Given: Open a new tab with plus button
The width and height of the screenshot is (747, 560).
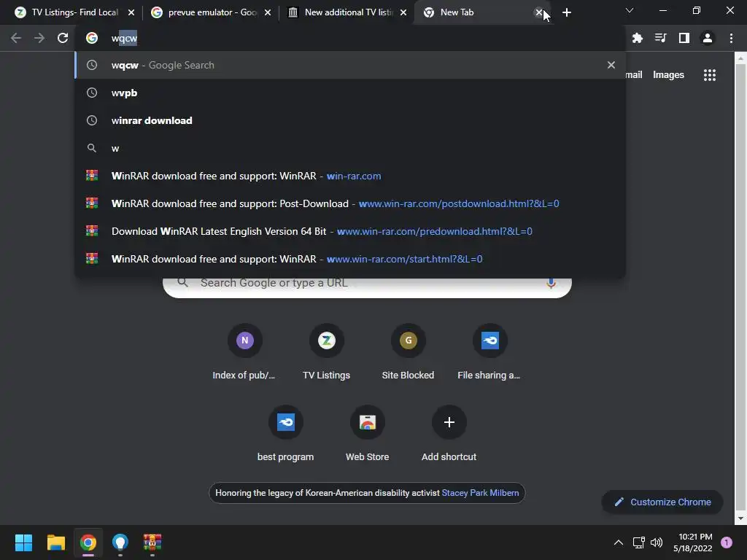Looking at the screenshot, I should click(566, 12).
